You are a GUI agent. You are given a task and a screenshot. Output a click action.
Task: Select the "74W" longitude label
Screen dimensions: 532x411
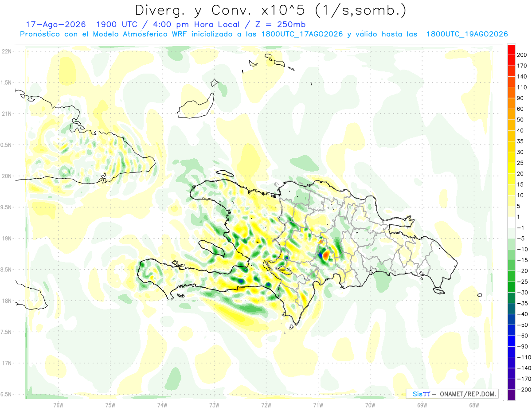(162, 405)
